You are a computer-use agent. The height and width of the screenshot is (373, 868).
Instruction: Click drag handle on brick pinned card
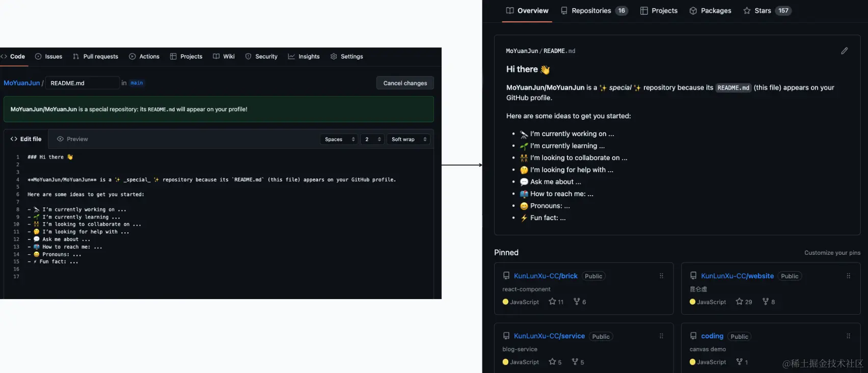[x=661, y=276]
